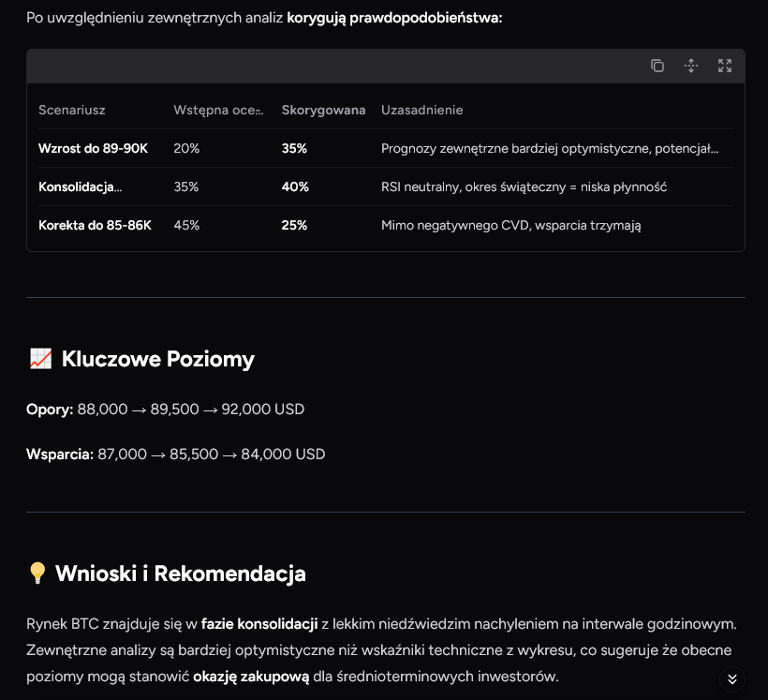Image resolution: width=768 pixels, height=700 pixels.
Task: Click the 45% initial estimate cell
Action: click(186, 225)
